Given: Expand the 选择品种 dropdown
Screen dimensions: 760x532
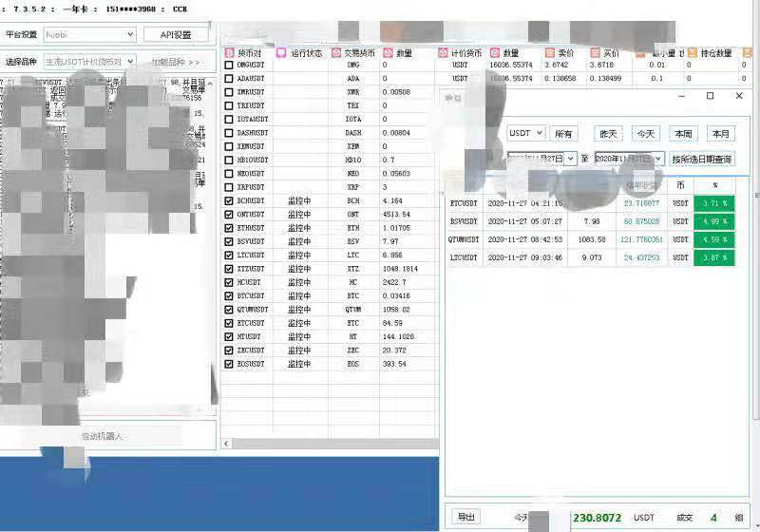Looking at the screenshot, I should 89,62.
